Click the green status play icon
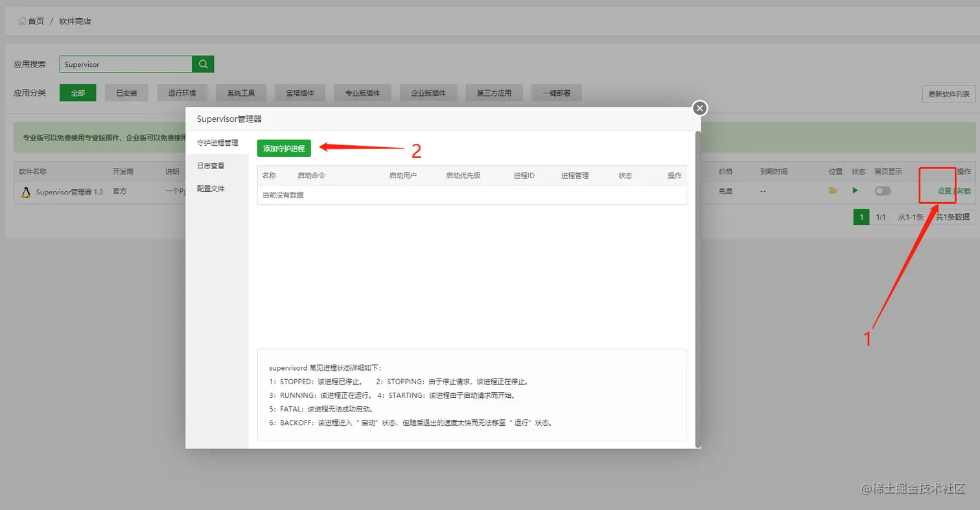The width and height of the screenshot is (980, 510). 856,191
